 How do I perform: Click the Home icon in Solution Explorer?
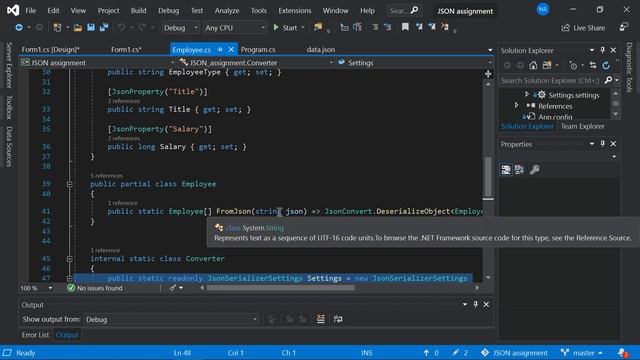(533, 65)
